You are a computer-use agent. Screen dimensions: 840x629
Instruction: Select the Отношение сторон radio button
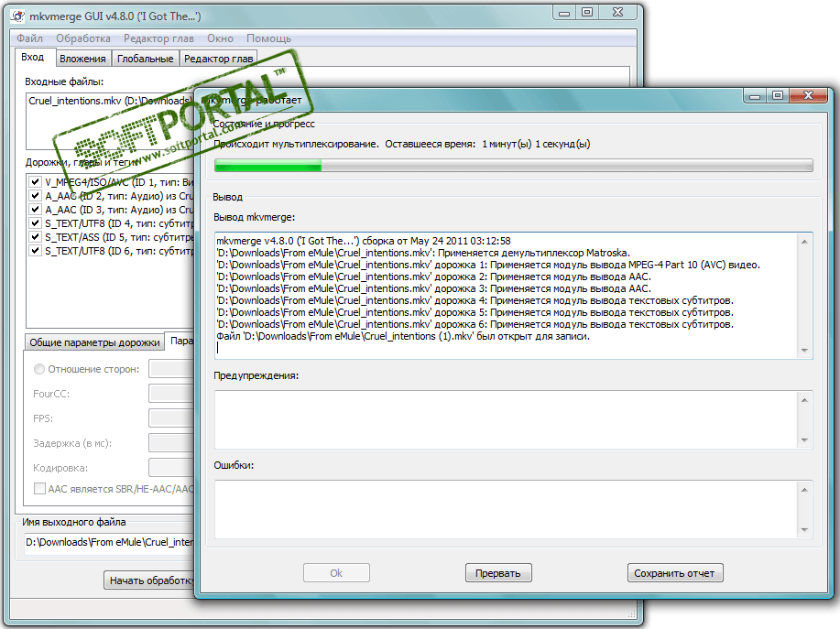click(x=39, y=369)
